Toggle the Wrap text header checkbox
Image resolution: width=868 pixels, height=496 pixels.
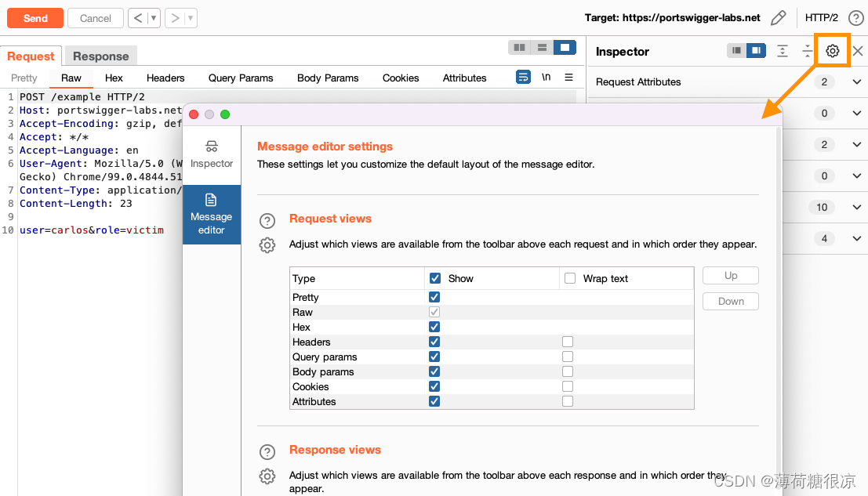[x=570, y=278]
